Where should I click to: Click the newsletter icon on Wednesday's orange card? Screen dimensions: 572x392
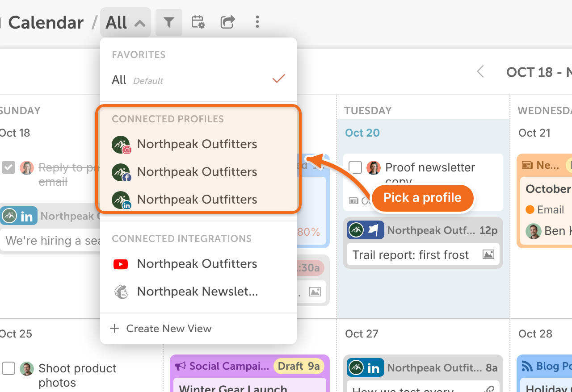tap(527, 165)
